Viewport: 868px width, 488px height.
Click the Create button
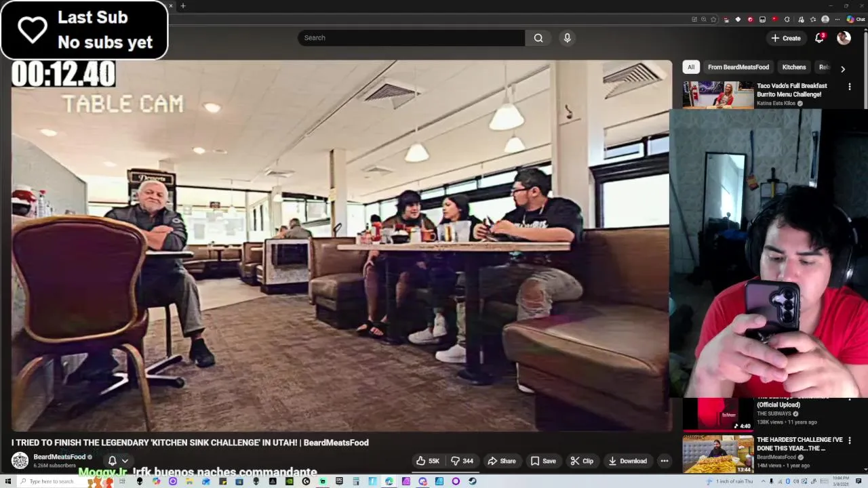pyautogui.click(x=786, y=38)
